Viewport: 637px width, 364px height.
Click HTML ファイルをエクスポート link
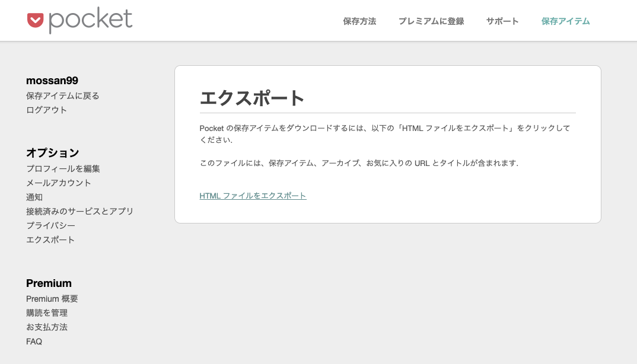(253, 196)
